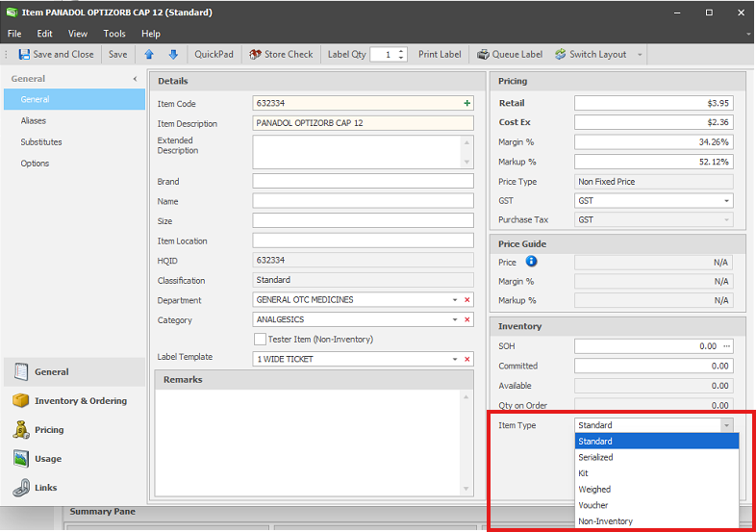Screen dimensions: 756x532
Task: Click Size input field
Action: point(363,221)
